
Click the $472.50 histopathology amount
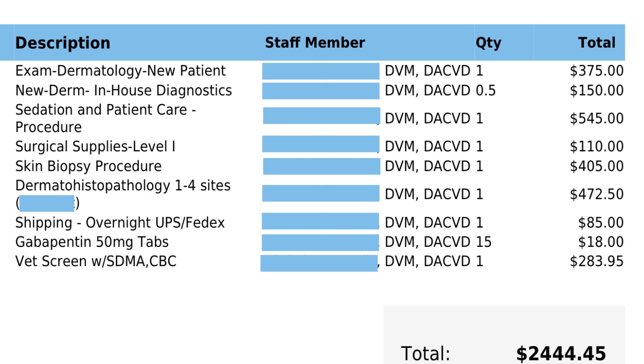click(x=596, y=194)
